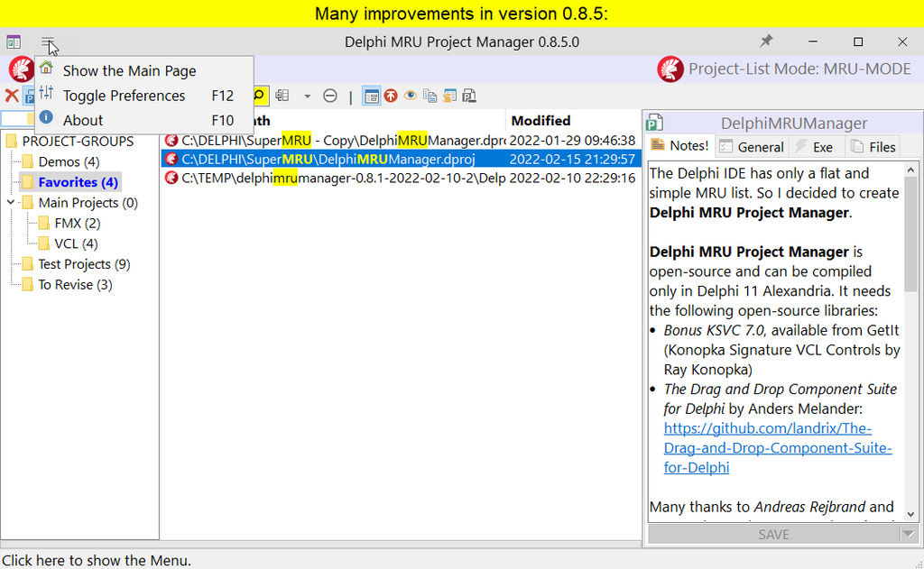Open the Drag-and-Drop Component Suite GitHub link

tap(767, 448)
